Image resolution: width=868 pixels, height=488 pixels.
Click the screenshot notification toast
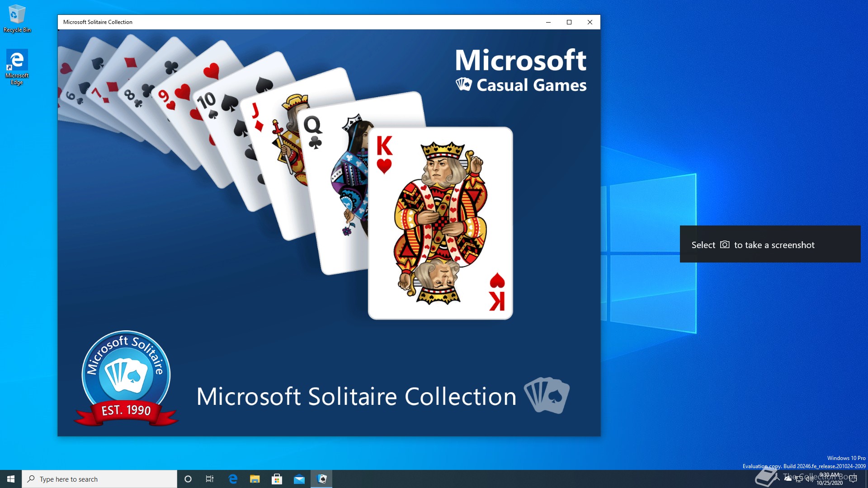click(x=770, y=244)
